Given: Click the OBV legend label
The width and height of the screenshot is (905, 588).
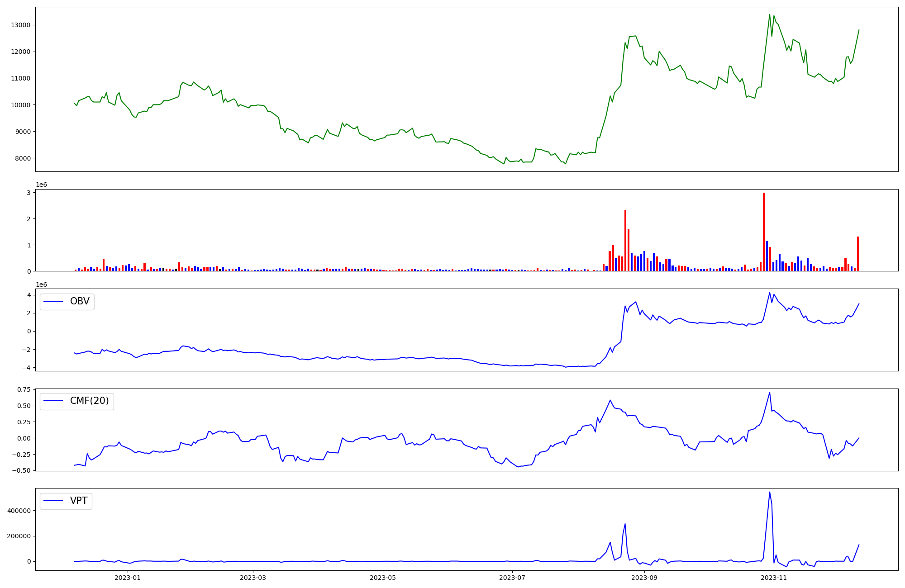Looking at the screenshot, I should point(80,301).
